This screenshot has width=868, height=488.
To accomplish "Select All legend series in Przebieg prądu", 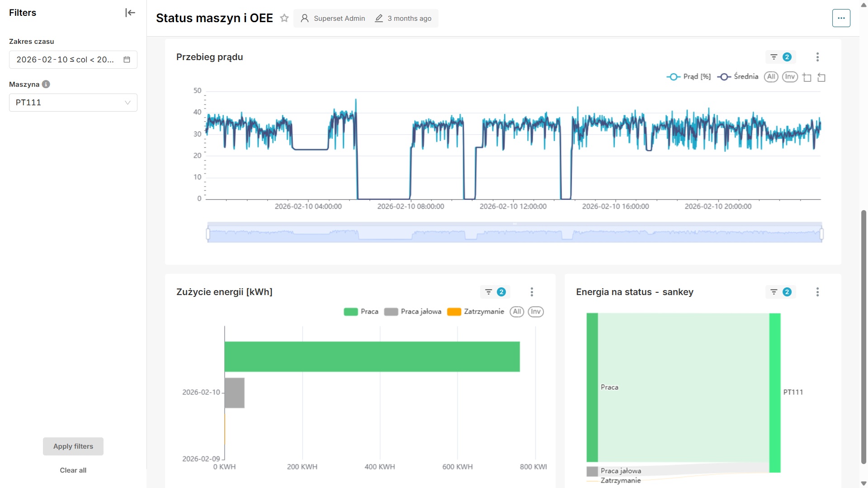I will (x=771, y=77).
